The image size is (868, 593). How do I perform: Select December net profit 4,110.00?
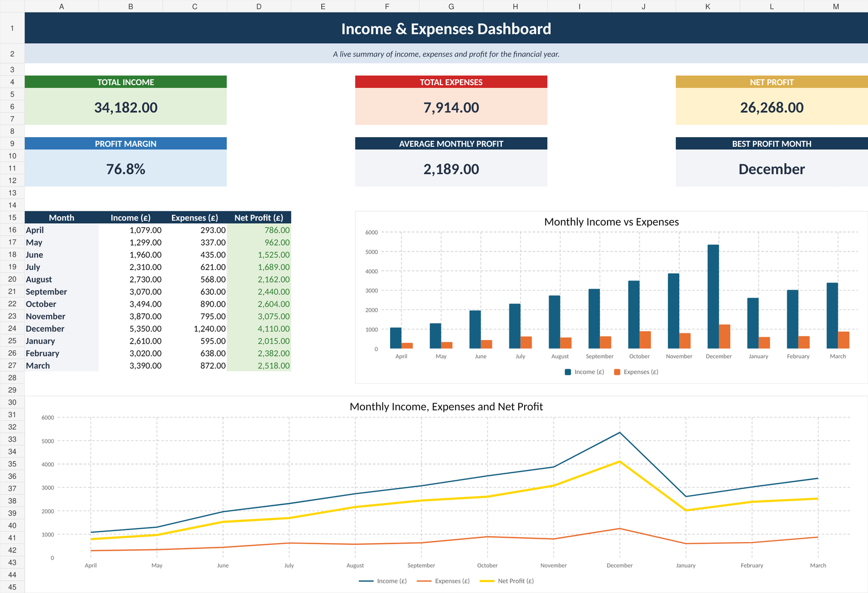[259, 328]
